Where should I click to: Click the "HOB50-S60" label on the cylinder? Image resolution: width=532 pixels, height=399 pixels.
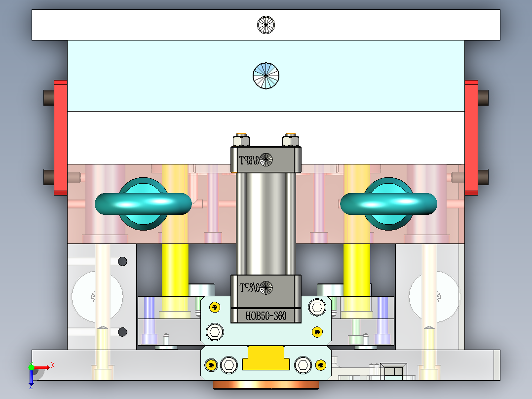click(266, 316)
